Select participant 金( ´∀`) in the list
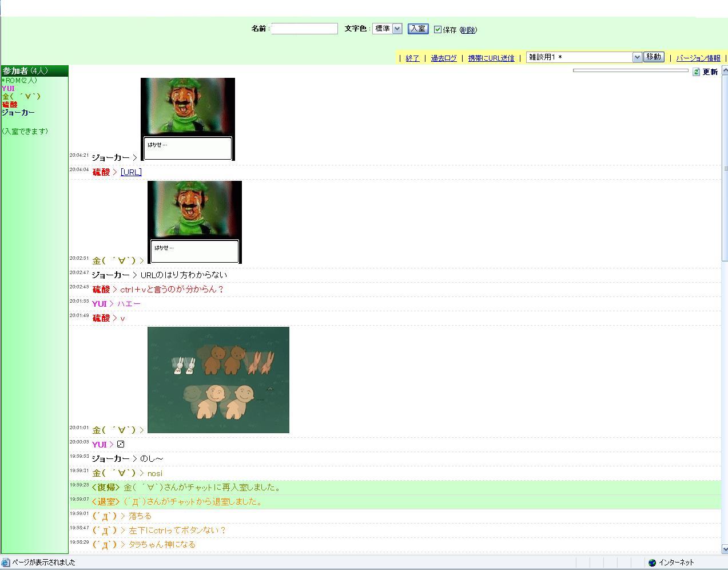 pyautogui.click(x=21, y=97)
